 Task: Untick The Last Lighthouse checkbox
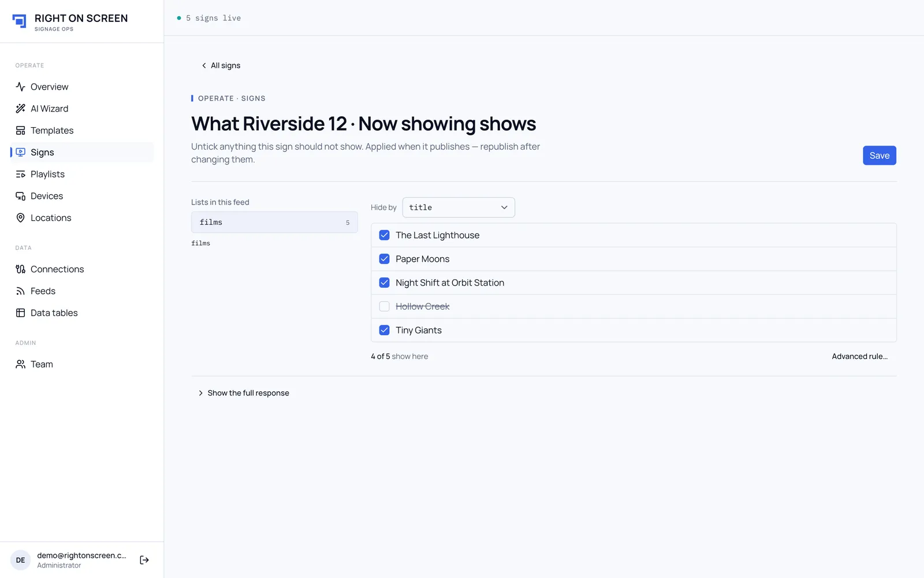click(384, 235)
